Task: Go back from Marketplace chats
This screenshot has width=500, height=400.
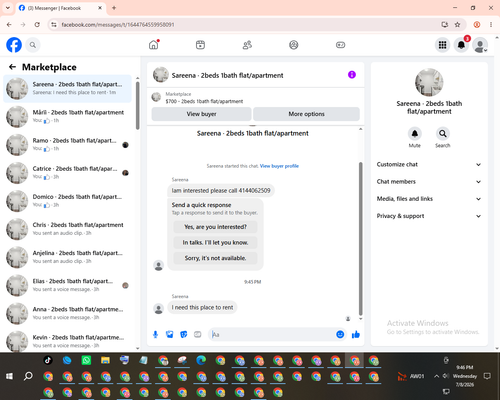Action: coord(12,67)
